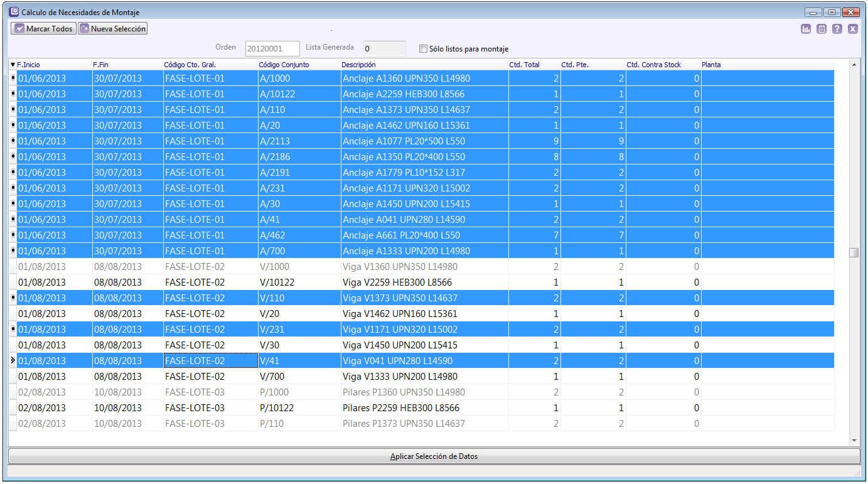Screen dimensions: 868x484
Task: Open help via question mark icon
Action: 837,29
